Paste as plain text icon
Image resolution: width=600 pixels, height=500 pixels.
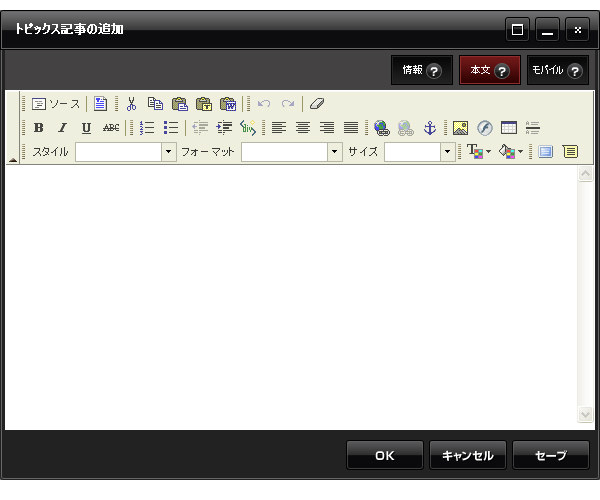pos(204,104)
